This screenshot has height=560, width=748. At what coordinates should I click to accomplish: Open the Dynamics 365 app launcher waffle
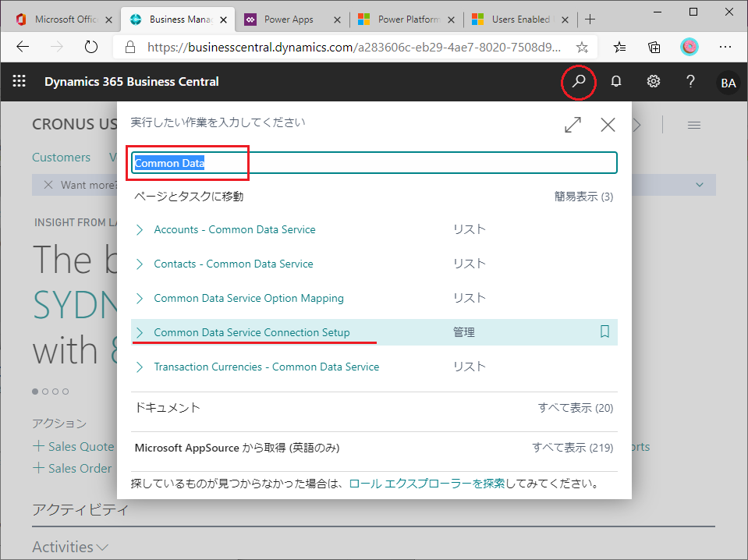point(19,82)
